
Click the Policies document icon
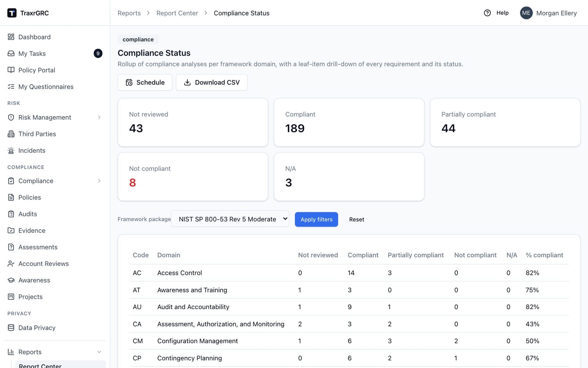pyautogui.click(x=11, y=197)
